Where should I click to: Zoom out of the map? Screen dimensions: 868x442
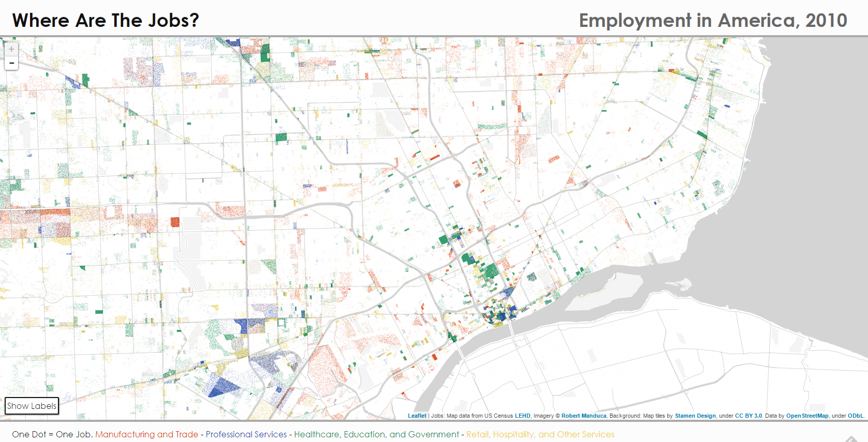[x=11, y=63]
